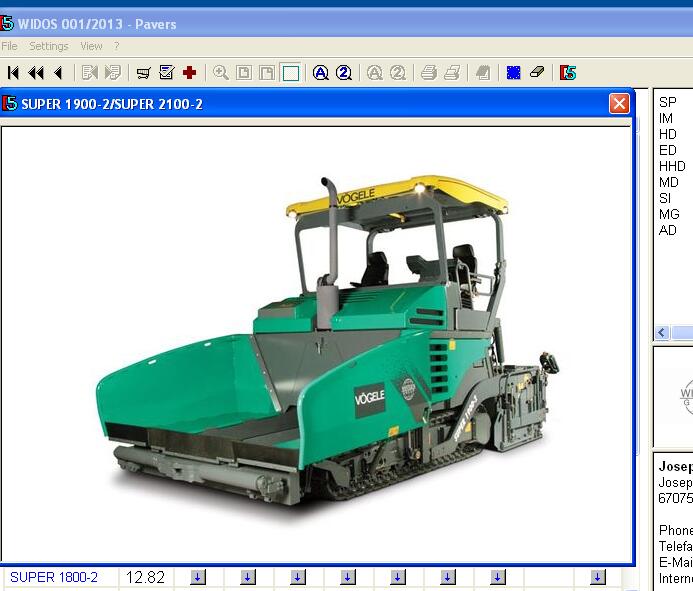Image resolution: width=693 pixels, height=591 pixels.
Task: Click first download arrow in SUPER 1800-2 row
Action: [197, 577]
